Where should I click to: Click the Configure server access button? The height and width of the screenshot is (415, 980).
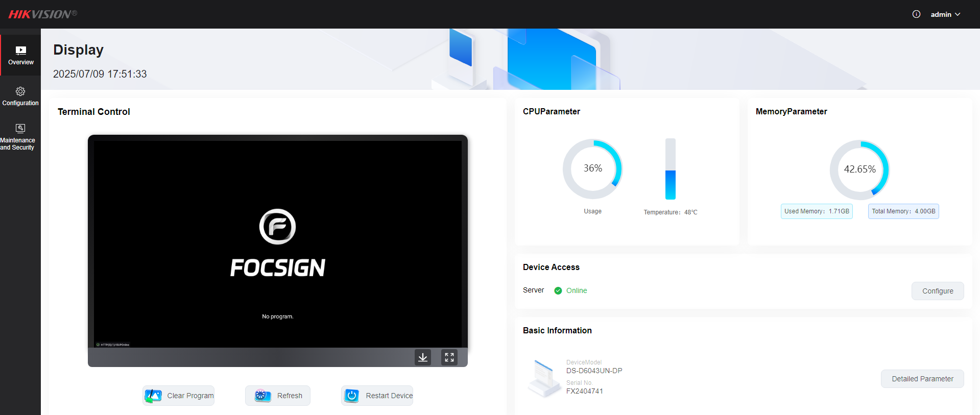(x=938, y=291)
